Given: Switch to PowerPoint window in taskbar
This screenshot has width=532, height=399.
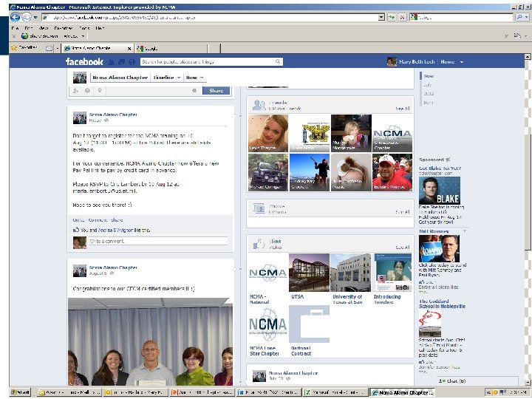Looking at the screenshot, I should (x=202, y=392).
